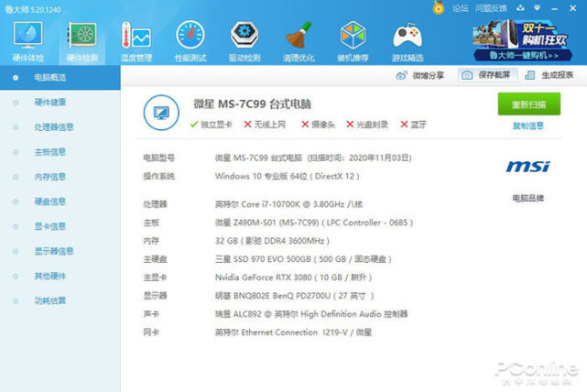Click the skin/upload icon in title bar
The image size is (587, 392).
click(x=520, y=8)
